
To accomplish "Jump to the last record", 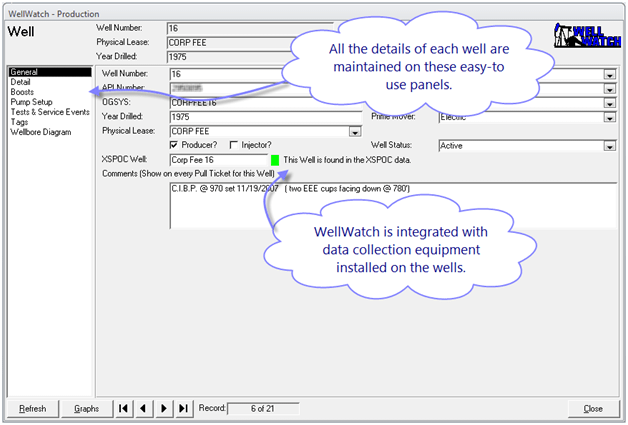I will coord(183,408).
